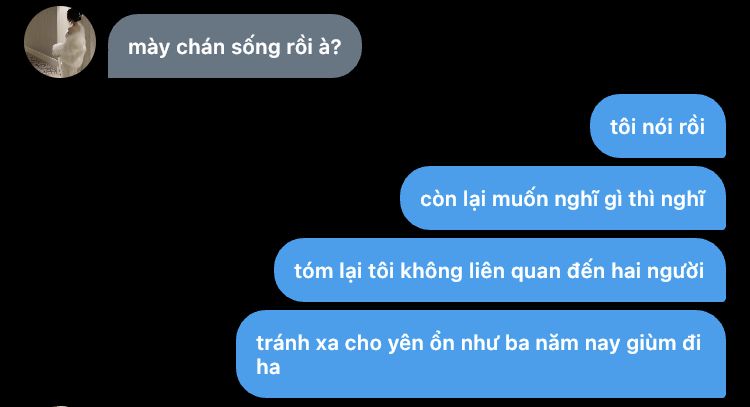Viewport: 750px width, 407px height.
Task: Click the word "ha" on the last line
Action: pos(268,367)
